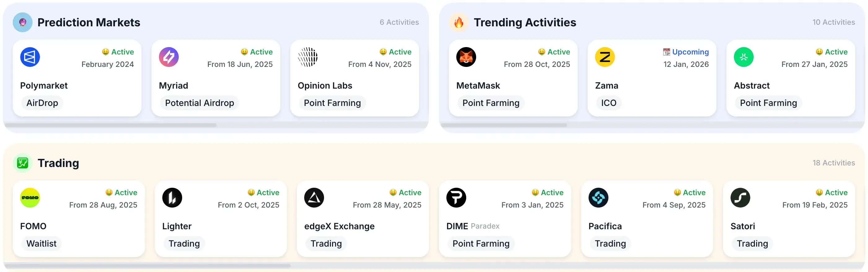The width and height of the screenshot is (868, 272).
Task: Click the Polymarket logo icon
Action: tap(30, 57)
